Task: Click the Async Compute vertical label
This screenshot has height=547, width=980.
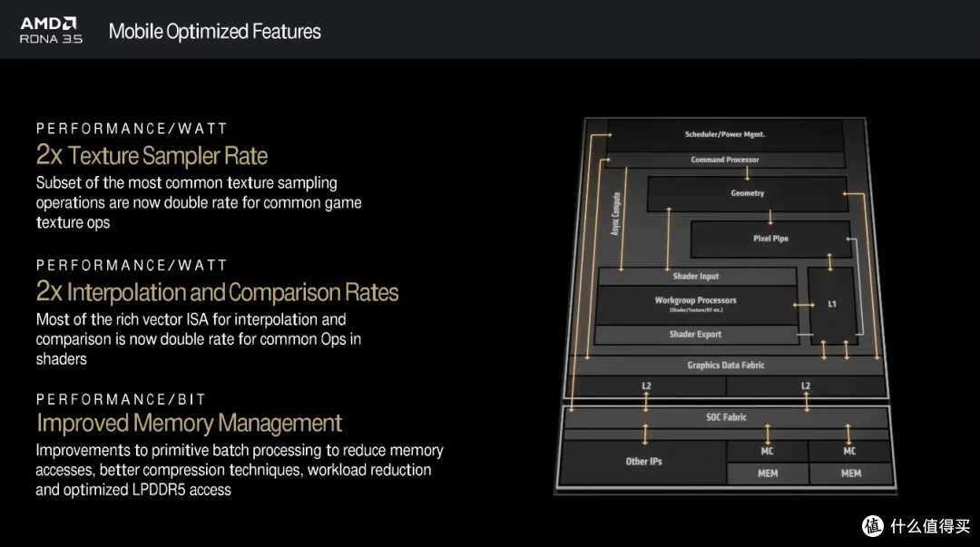Action: coord(616,214)
